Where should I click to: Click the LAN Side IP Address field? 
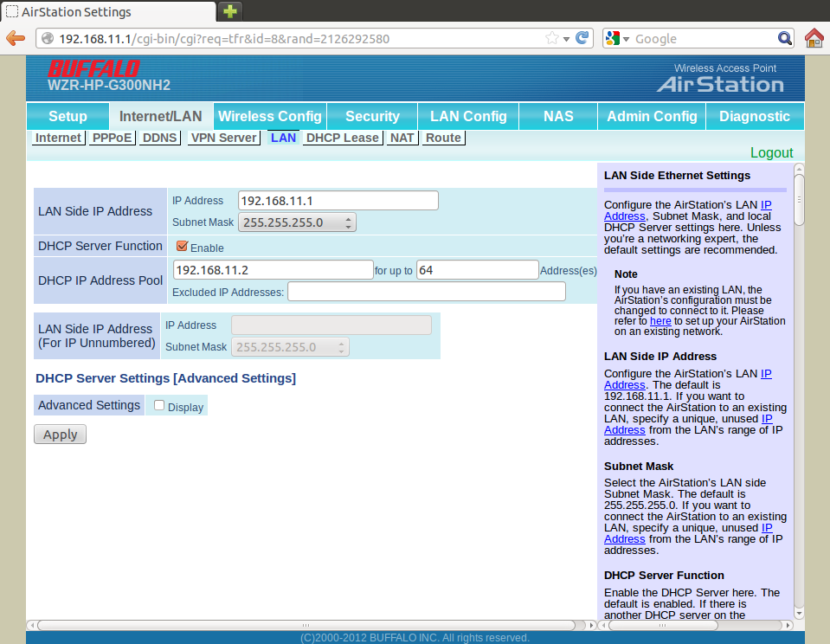[338, 201]
